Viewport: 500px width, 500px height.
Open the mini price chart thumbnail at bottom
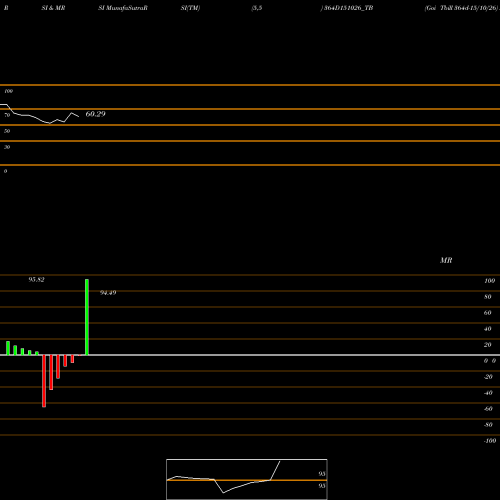pyautogui.click(x=247, y=479)
